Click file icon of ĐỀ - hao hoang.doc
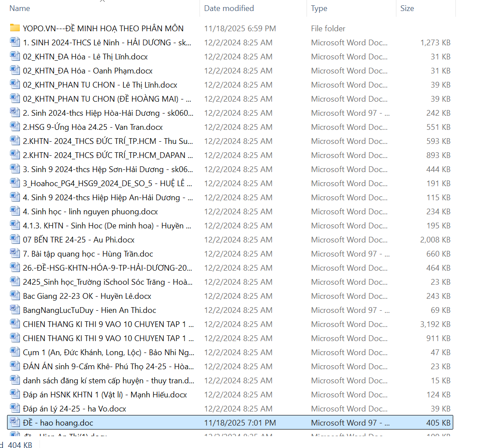This screenshot has width=477, height=448. point(15,423)
